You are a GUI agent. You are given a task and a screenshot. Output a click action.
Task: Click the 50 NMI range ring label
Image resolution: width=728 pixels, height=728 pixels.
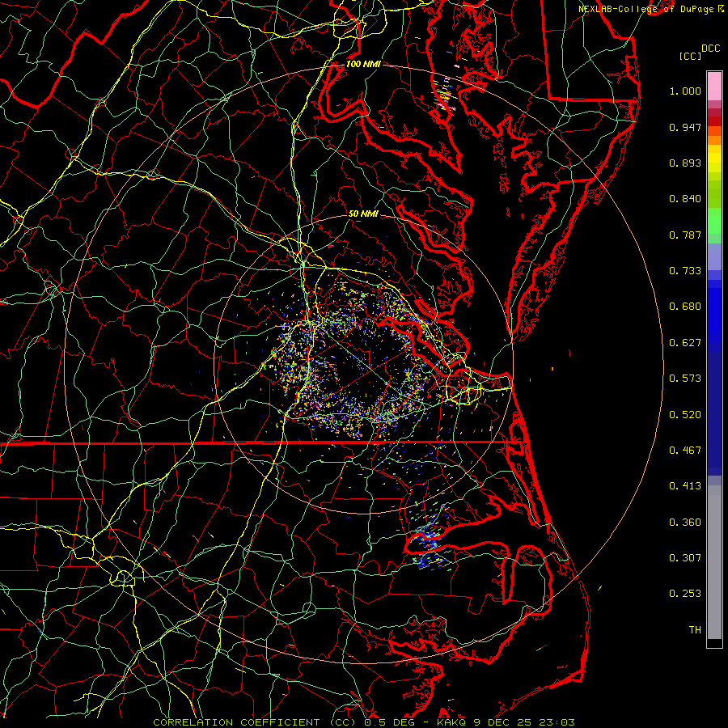[x=363, y=214]
